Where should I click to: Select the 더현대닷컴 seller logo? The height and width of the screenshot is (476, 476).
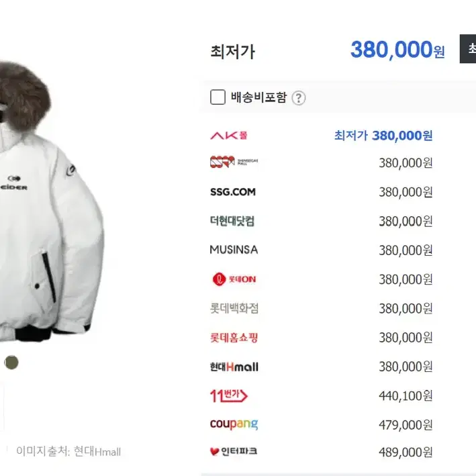point(232,221)
